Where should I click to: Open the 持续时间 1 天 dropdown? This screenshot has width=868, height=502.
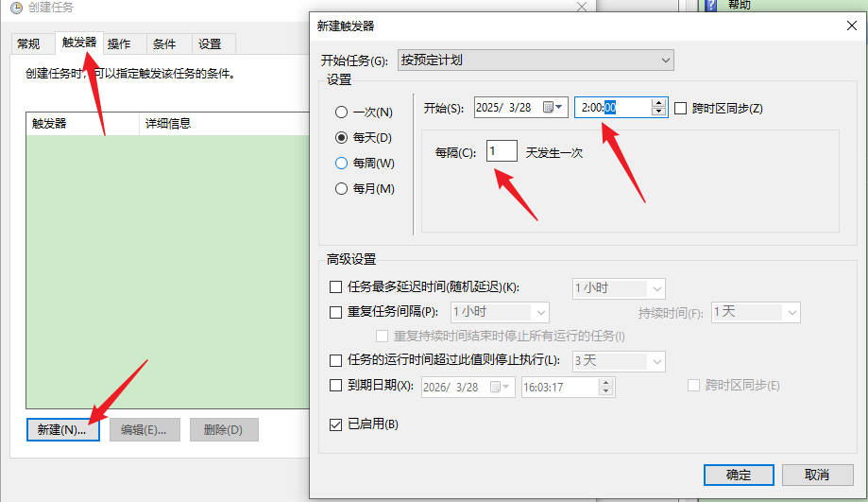[756, 313]
